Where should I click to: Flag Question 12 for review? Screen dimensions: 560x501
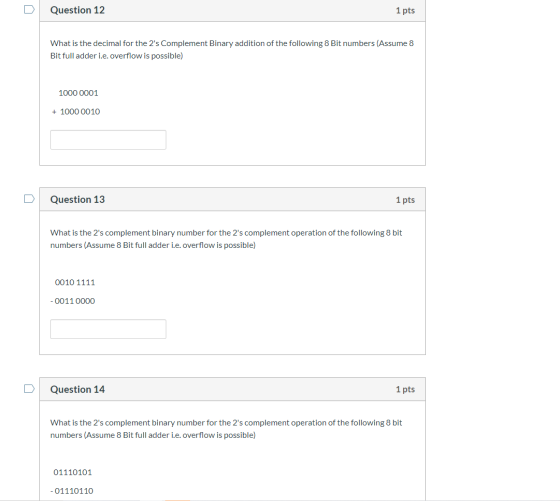29,10
